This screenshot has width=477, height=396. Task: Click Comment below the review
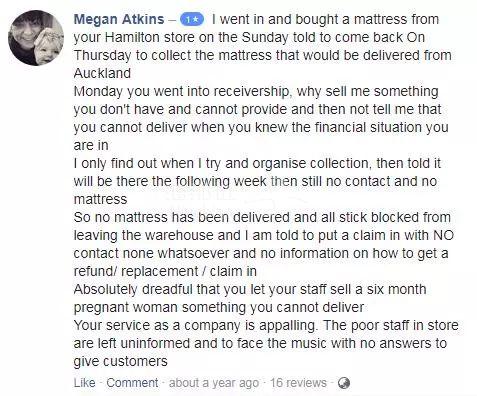pos(132,383)
